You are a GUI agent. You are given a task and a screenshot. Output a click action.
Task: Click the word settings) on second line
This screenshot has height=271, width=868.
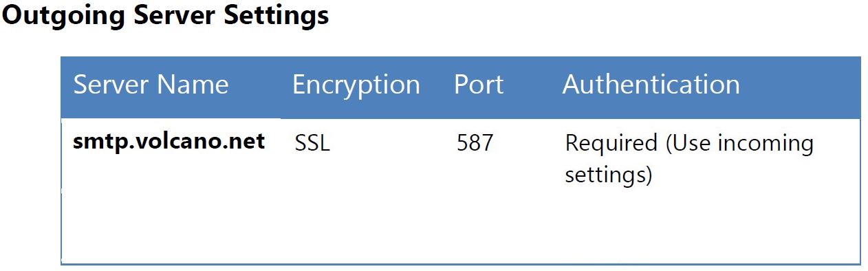608,175
